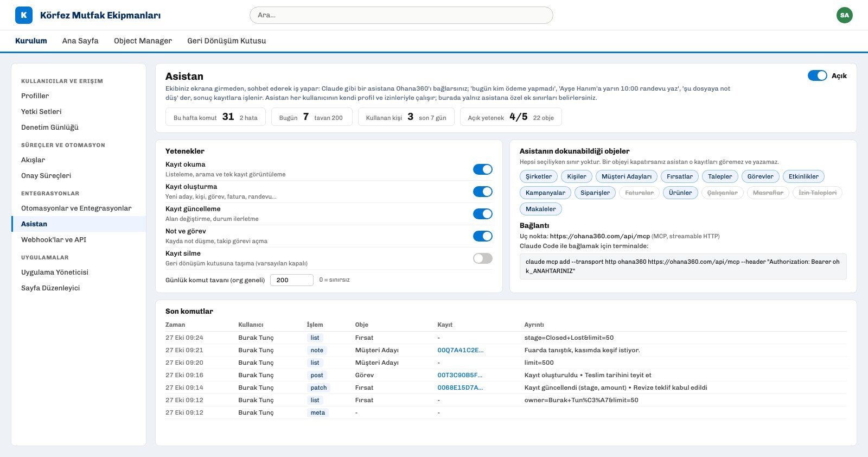The image size is (868, 457).
Task: Open Otomasyonlar ve Entegrasyonlar
Action: [79, 208]
